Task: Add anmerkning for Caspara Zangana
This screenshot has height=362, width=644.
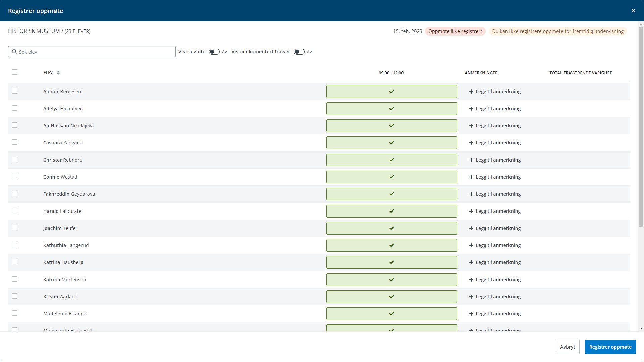Action: 495,143
